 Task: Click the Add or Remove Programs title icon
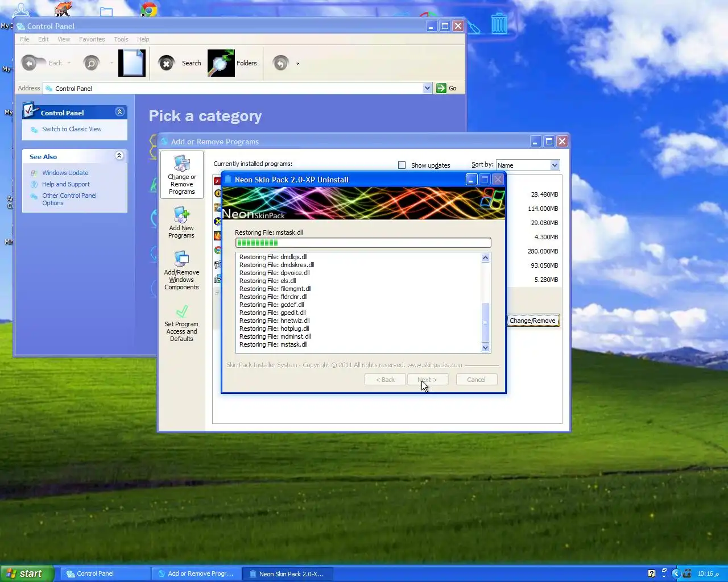point(164,142)
